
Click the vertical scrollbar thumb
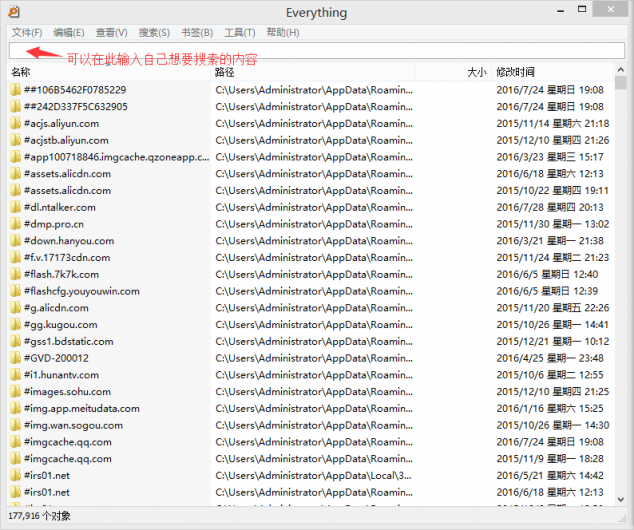(x=621, y=83)
